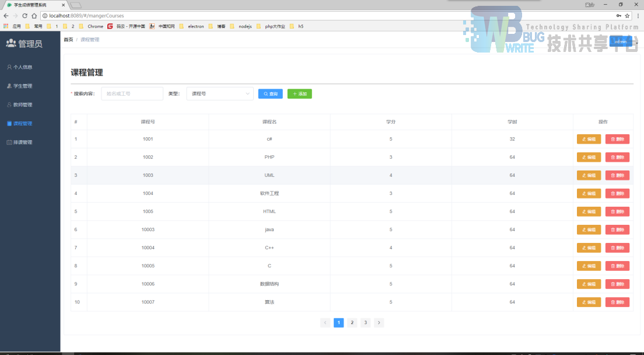Screen dimensions: 644x355
Task: Open the admin user dropdown
Action: pyautogui.click(x=622, y=41)
